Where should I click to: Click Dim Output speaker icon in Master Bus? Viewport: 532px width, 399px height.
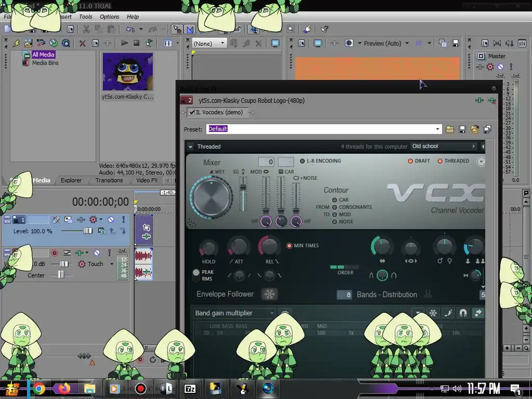pos(509,43)
